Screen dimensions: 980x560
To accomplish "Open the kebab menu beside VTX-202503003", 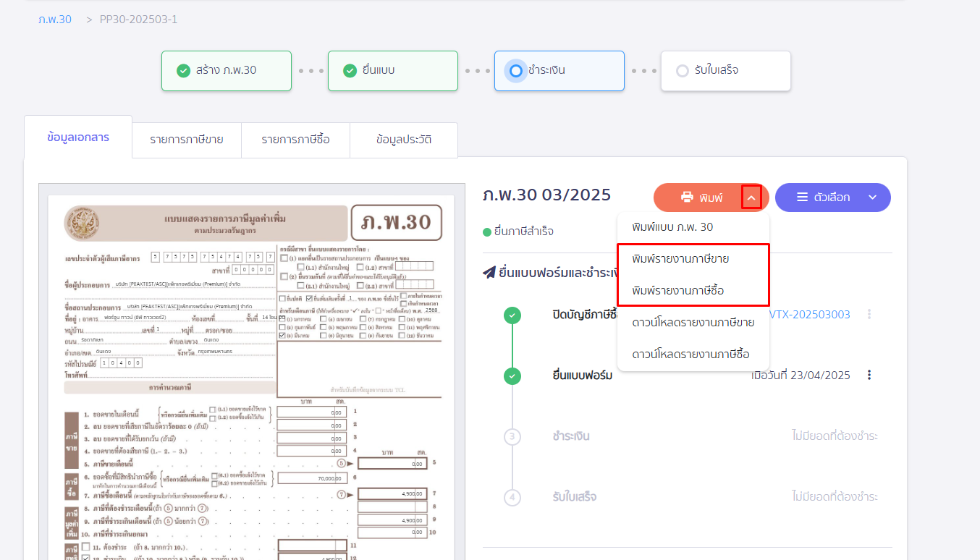I will coord(869,314).
